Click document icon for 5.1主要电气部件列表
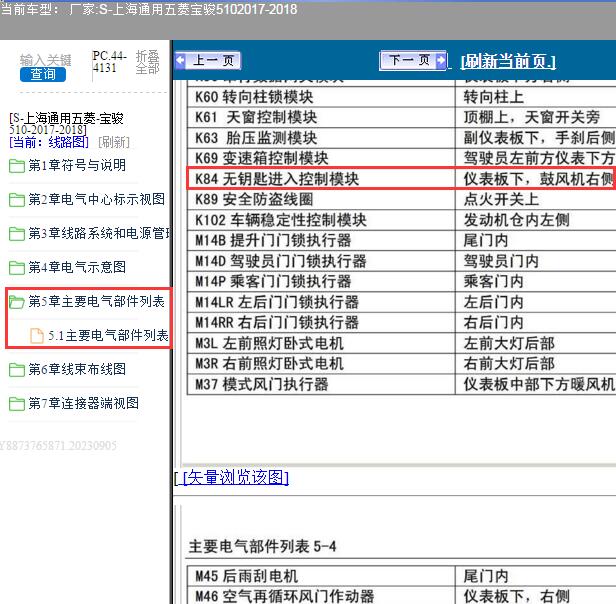This screenshot has height=604, width=616. click(37, 336)
